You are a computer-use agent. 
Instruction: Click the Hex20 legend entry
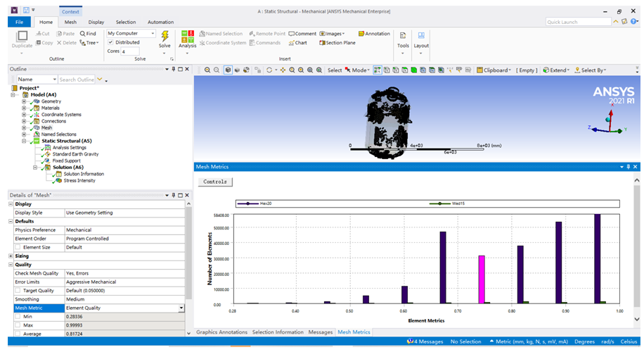(x=255, y=203)
